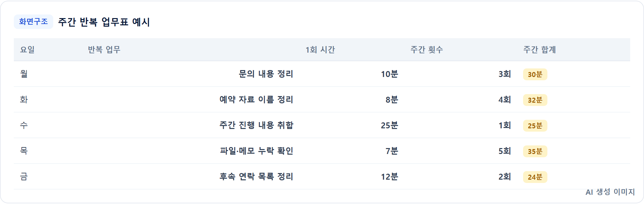Select the 파일·메모 누락 확인 task
644x204 pixels.
[x=256, y=151]
